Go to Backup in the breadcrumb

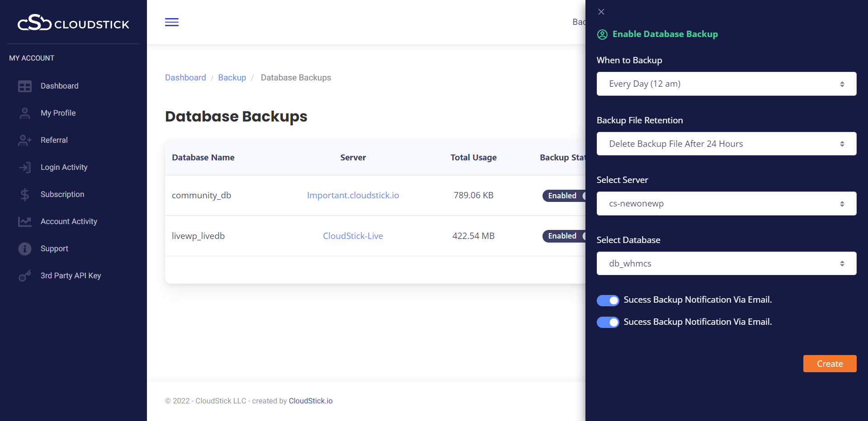(232, 78)
